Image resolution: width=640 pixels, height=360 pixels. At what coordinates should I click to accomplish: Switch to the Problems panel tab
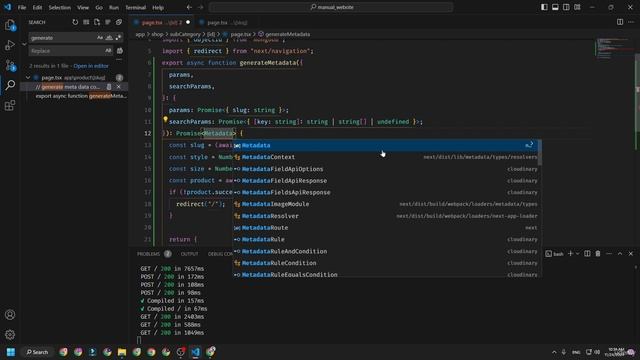[149, 254]
